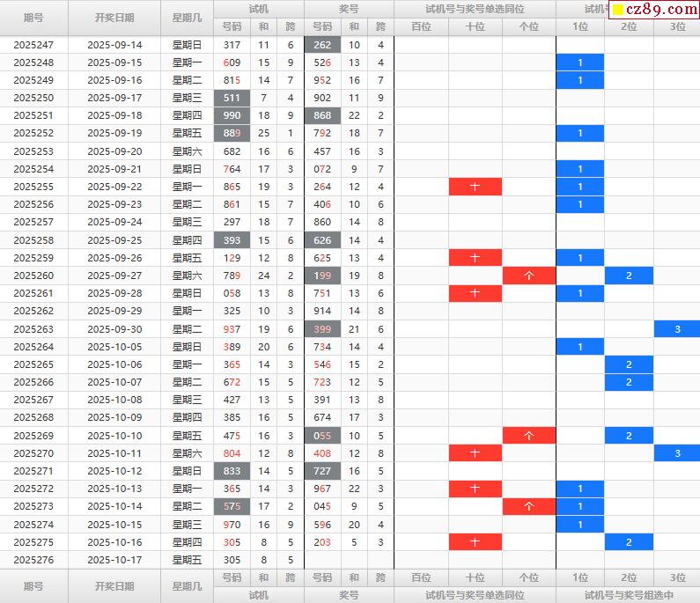
Task: Click the top 星期几 column header
Action: 187,18
